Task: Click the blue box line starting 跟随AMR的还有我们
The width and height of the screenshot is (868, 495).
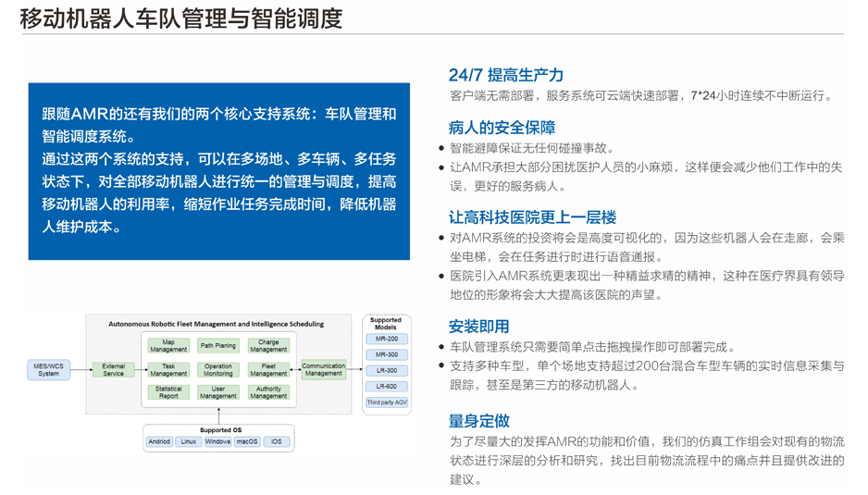Action: click(x=219, y=114)
